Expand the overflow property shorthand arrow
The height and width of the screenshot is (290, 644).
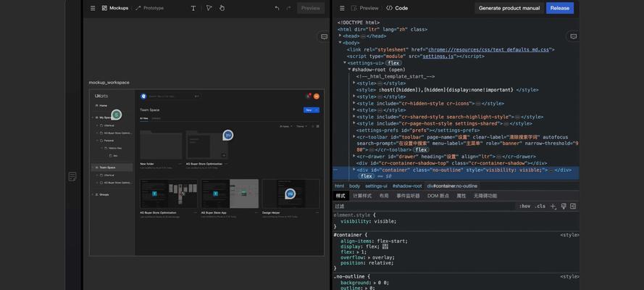click(369, 257)
